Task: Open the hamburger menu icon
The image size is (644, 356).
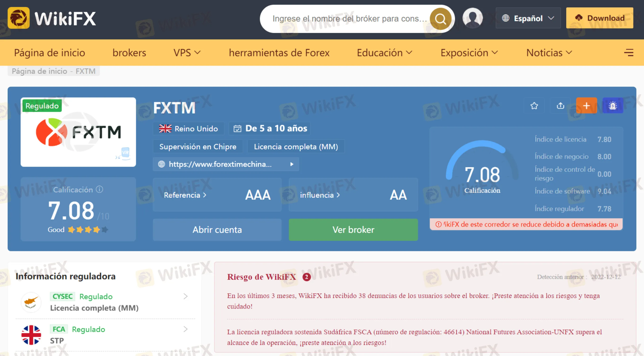Action: coord(628,52)
